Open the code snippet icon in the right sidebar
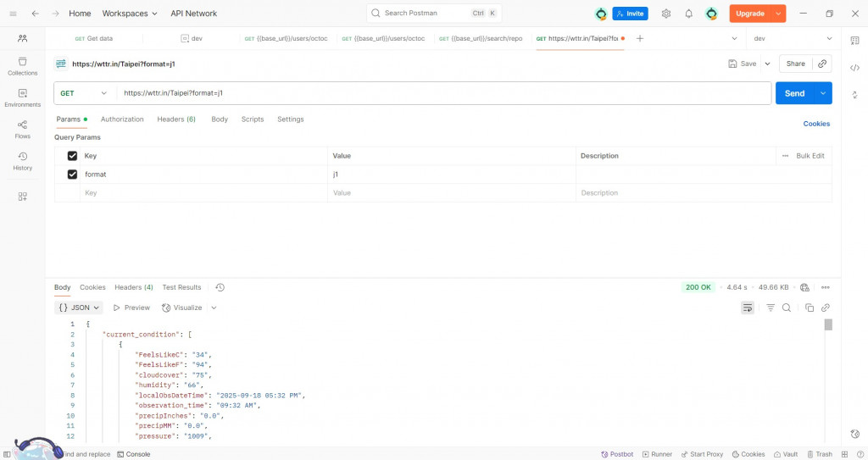 click(x=854, y=68)
